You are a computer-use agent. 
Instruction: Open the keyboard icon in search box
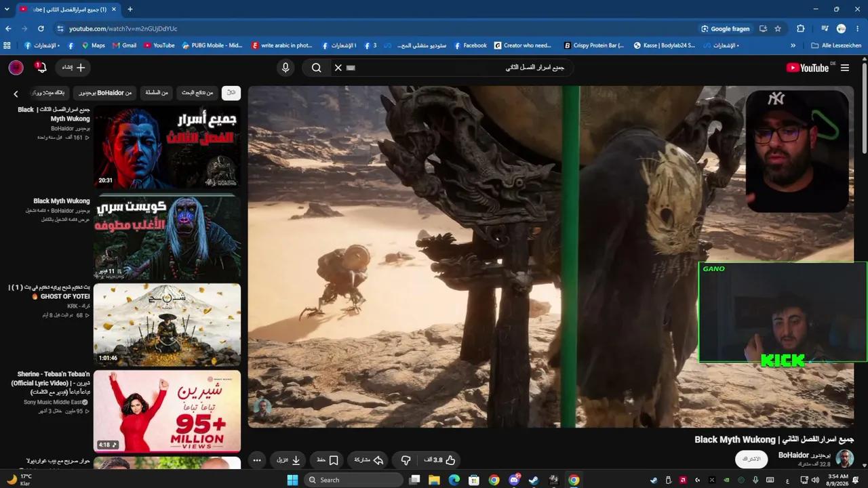[x=351, y=68]
